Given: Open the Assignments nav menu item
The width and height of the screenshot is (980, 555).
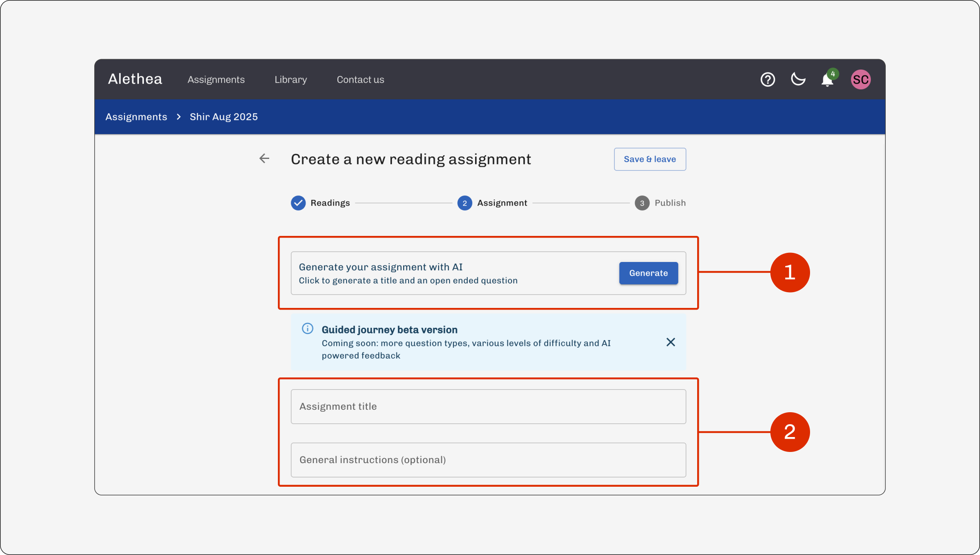Looking at the screenshot, I should pyautogui.click(x=216, y=79).
